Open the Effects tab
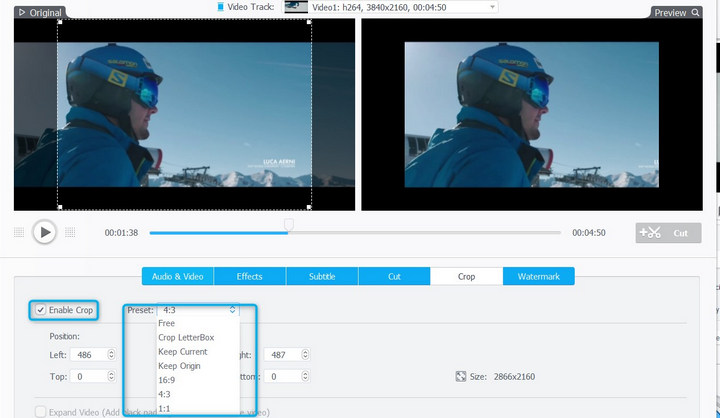 (x=249, y=276)
